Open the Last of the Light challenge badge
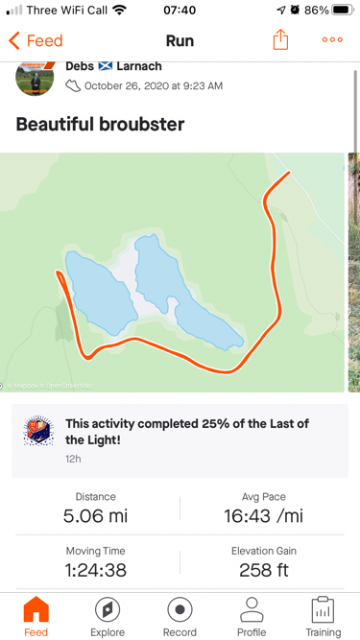This screenshot has height=640, width=360. tap(37, 433)
